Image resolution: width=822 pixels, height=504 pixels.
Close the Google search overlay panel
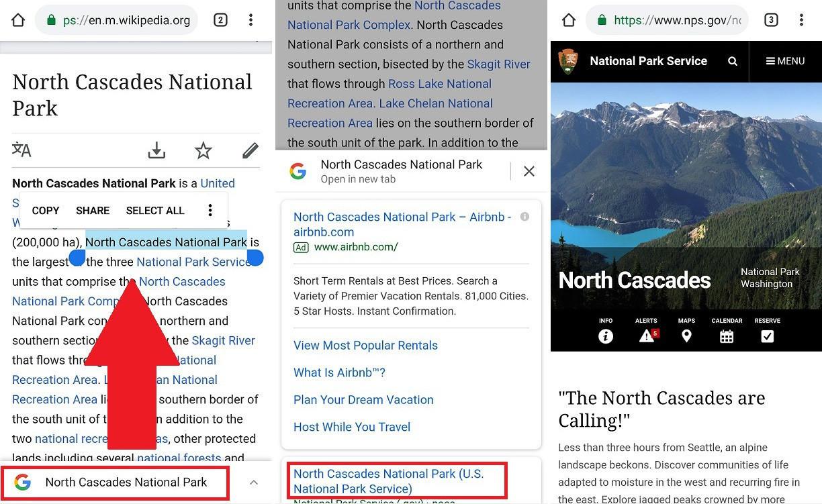point(529,171)
